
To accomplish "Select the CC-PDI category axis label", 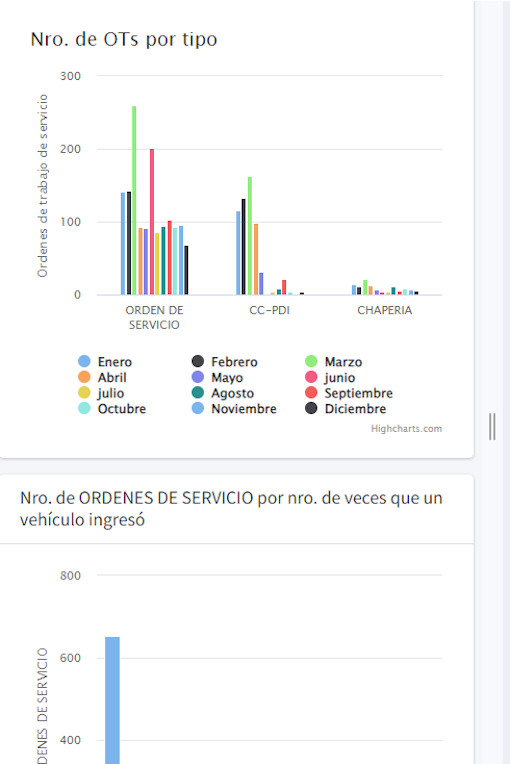I will pyautogui.click(x=269, y=310).
